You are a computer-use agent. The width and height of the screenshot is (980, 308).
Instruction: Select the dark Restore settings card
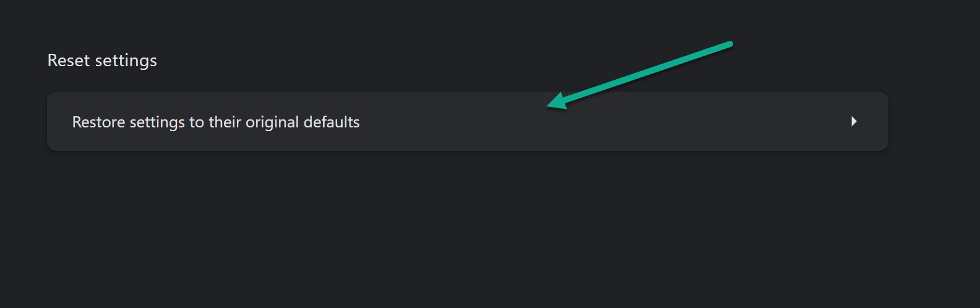(x=468, y=121)
